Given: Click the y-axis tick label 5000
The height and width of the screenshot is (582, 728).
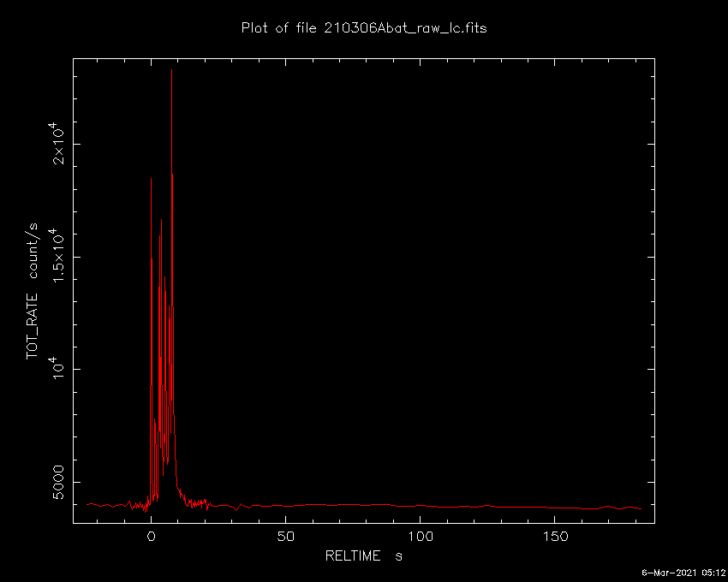Looking at the screenshot, I should point(59,482).
